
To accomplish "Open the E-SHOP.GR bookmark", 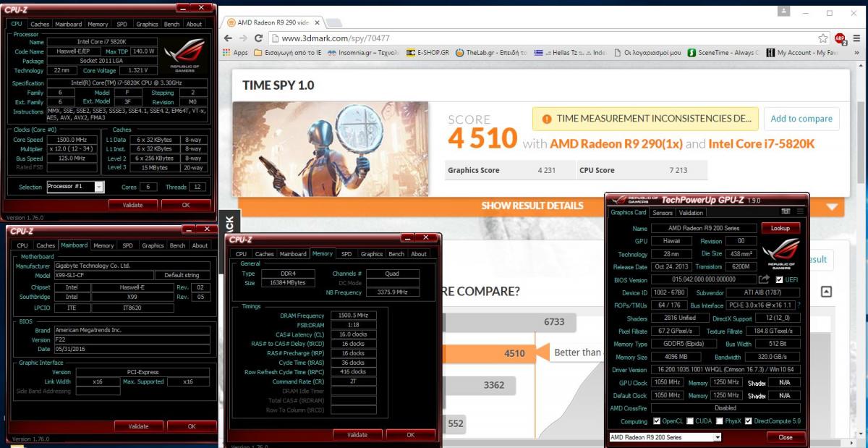I will [x=427, y=53].
